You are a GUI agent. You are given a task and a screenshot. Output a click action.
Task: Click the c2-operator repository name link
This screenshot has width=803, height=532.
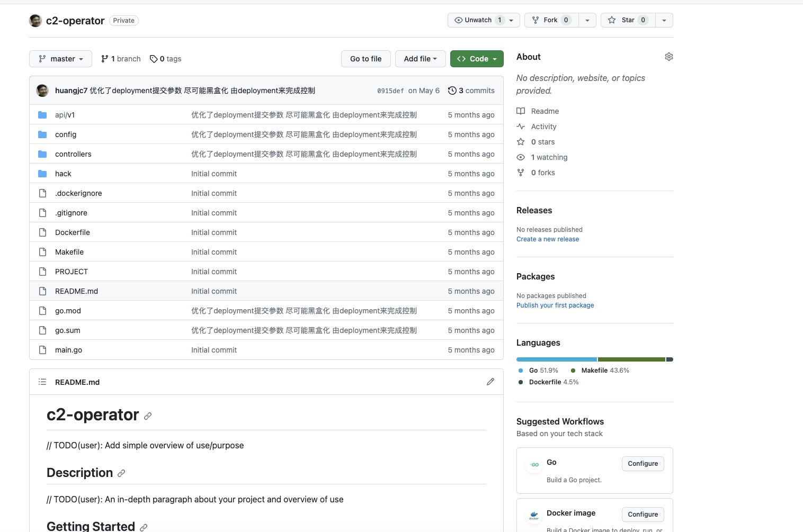point(75,21)
